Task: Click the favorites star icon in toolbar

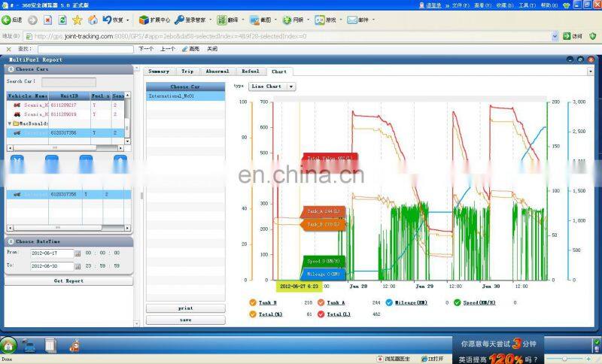Action: click(77, 20)
